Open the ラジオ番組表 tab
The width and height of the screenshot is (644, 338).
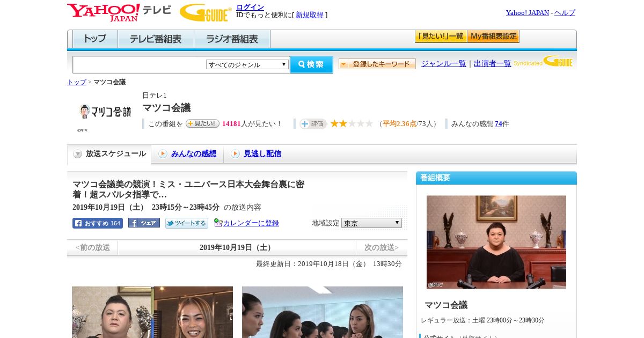pyautogui.click(x=232, y=39)
